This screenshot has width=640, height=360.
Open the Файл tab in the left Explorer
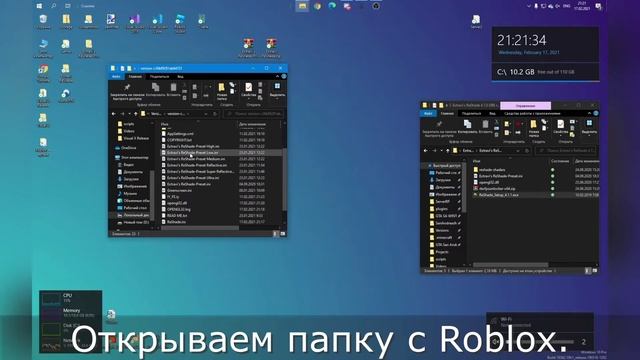116,76
